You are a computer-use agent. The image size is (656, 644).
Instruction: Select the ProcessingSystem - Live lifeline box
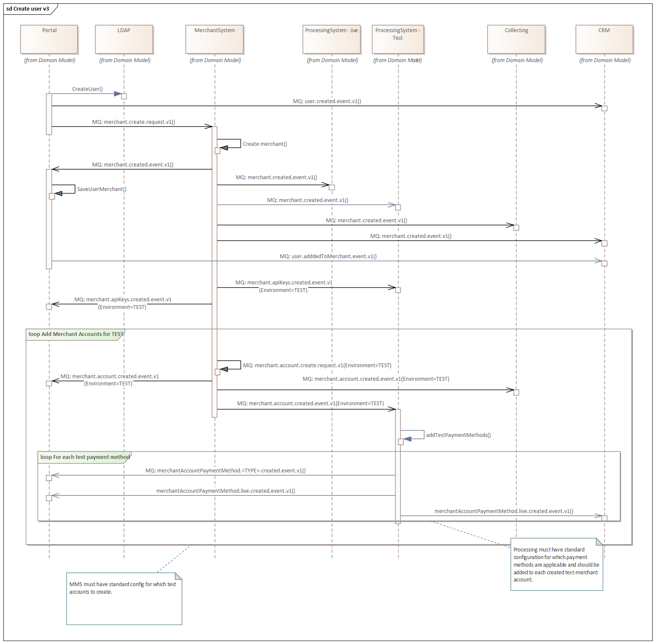tap(331, 39)
